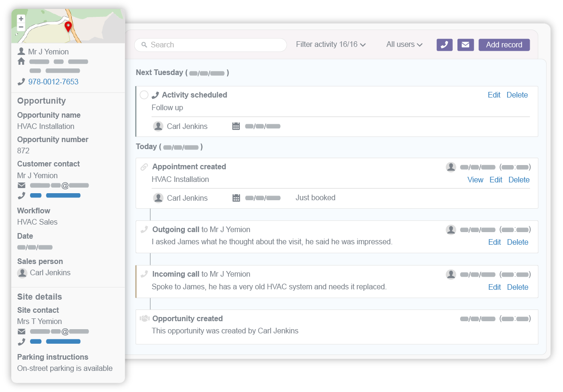Click the phone icon next to 978-0012-7653
563x392 pixels.
(21, 81)
